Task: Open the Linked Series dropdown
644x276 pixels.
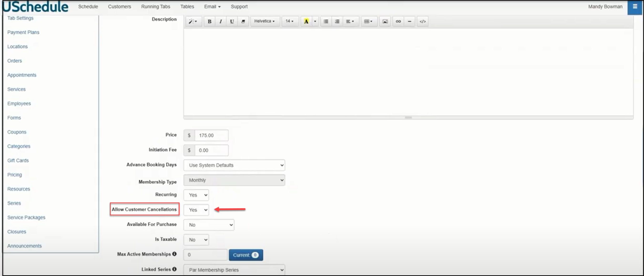Action: point(234,270)
